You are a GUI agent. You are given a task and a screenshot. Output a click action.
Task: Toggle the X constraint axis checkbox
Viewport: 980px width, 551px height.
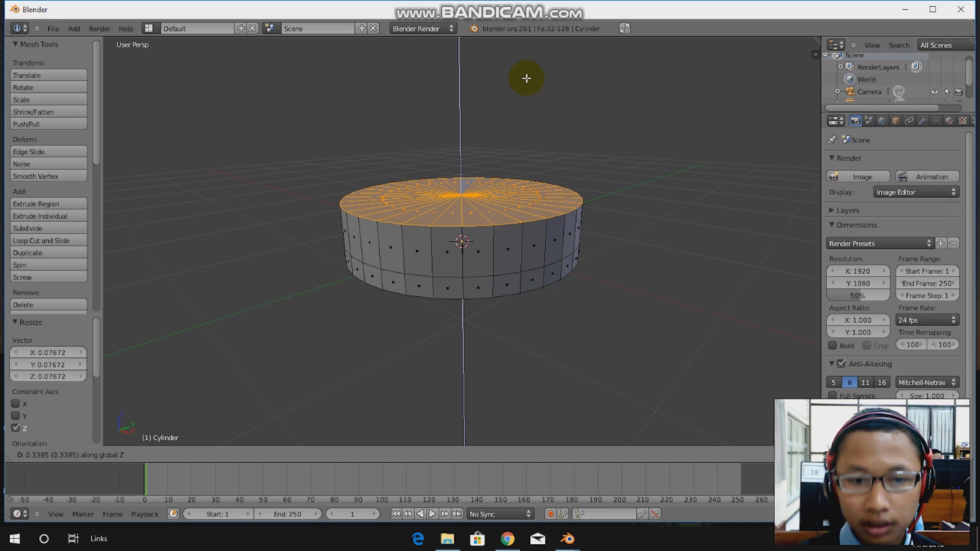pos(16,403)
